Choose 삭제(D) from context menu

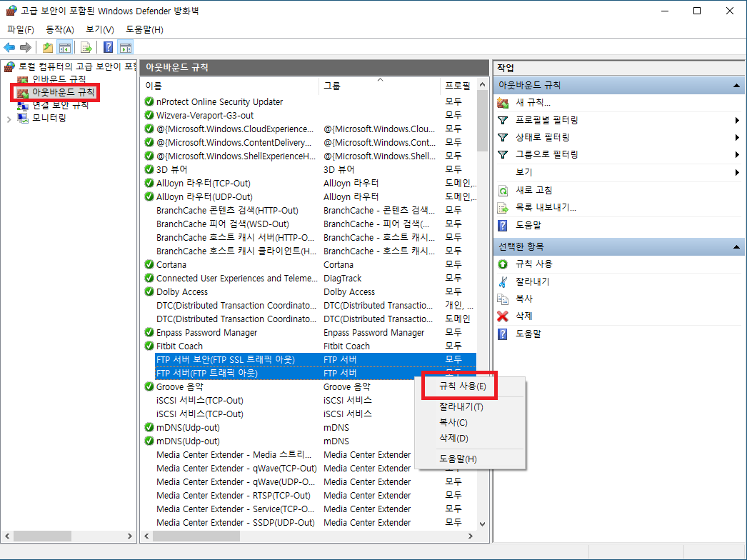469,439
